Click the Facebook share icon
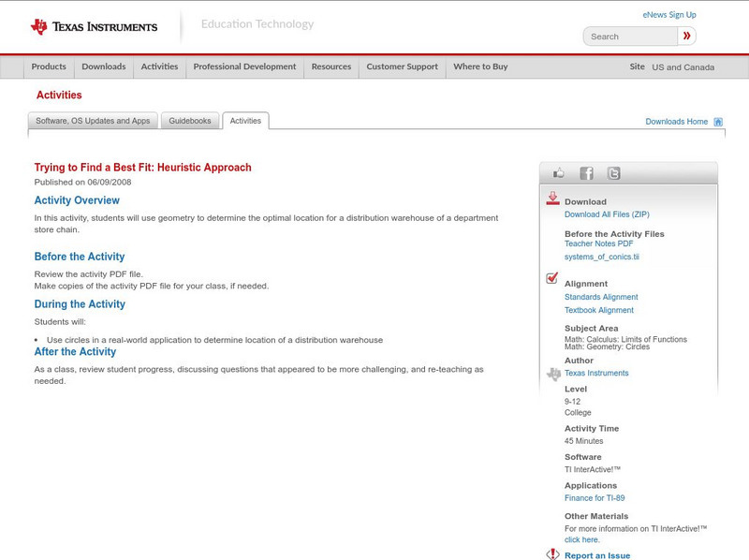 tap(586, 172)
